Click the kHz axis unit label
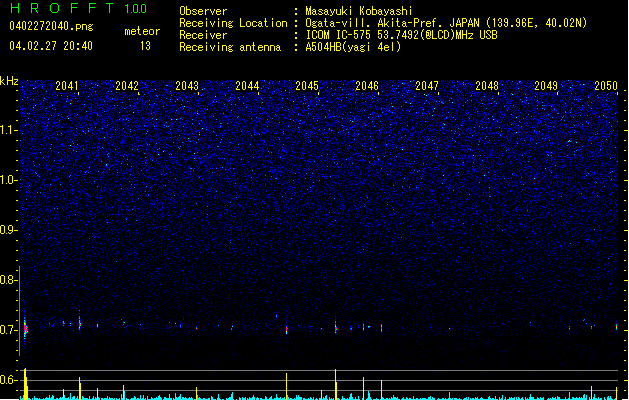629x400 pixels. (x=9, y=81)
